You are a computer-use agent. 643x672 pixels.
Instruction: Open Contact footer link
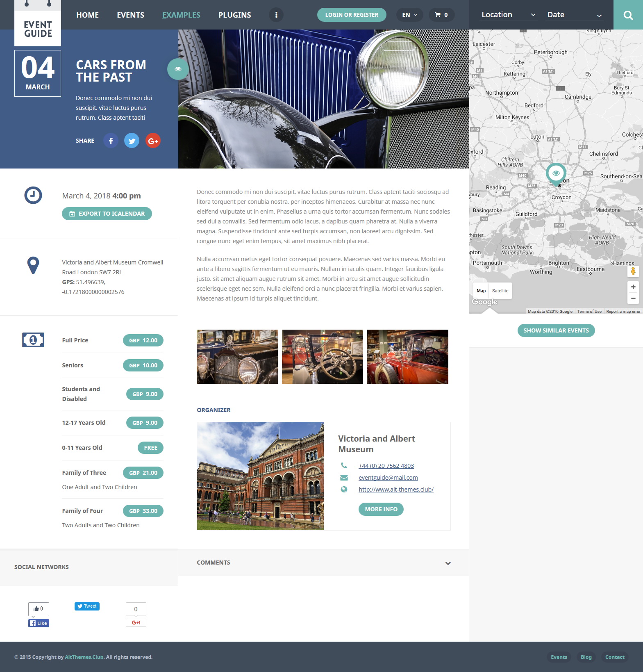click(615, 657)
